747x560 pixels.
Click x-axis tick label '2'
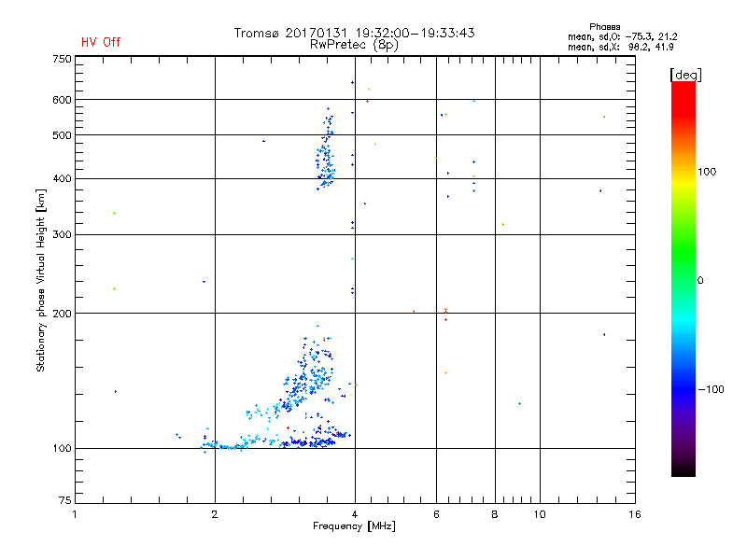(215, 514)
